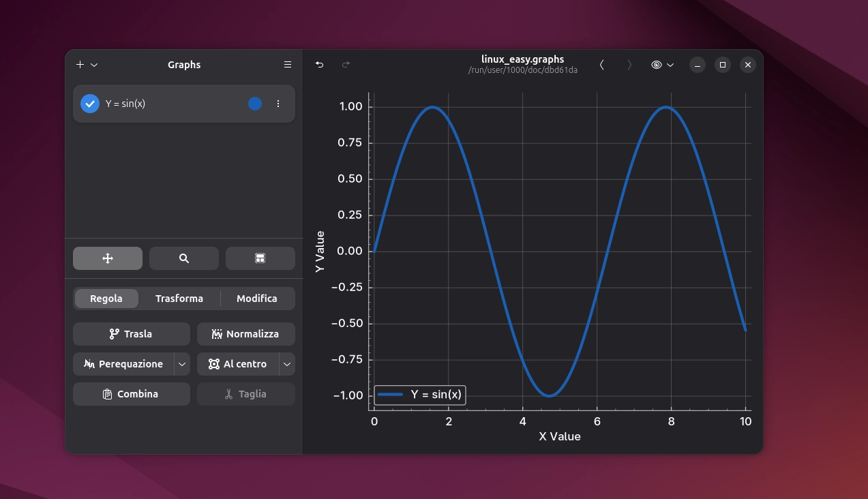Open the Modifica tab

point(256,298)
